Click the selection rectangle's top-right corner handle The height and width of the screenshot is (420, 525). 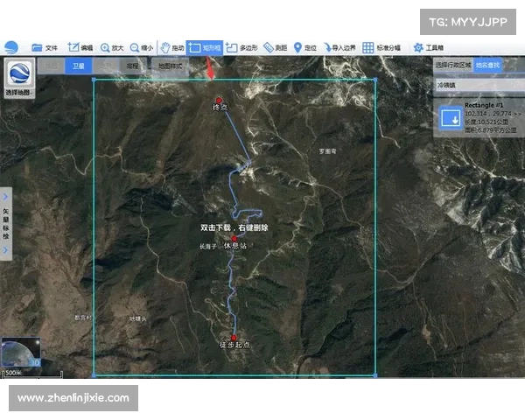pyautogui.click(x=375, y=80)
